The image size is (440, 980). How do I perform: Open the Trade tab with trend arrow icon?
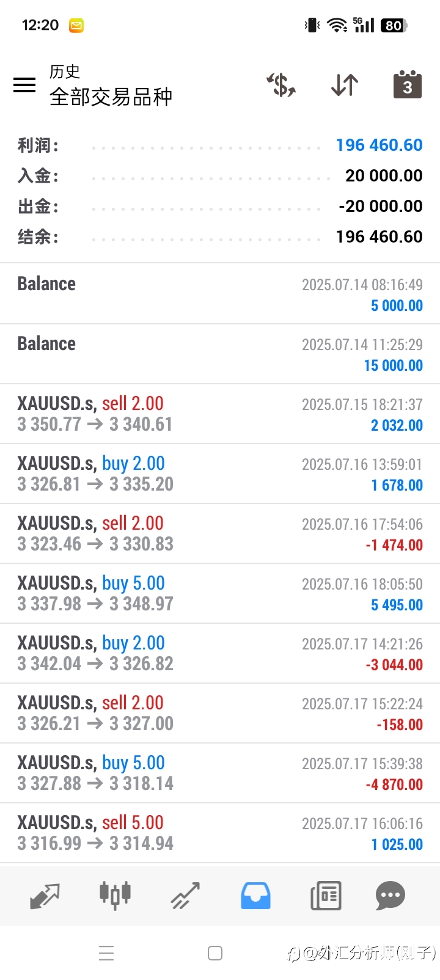click(185, 896)
